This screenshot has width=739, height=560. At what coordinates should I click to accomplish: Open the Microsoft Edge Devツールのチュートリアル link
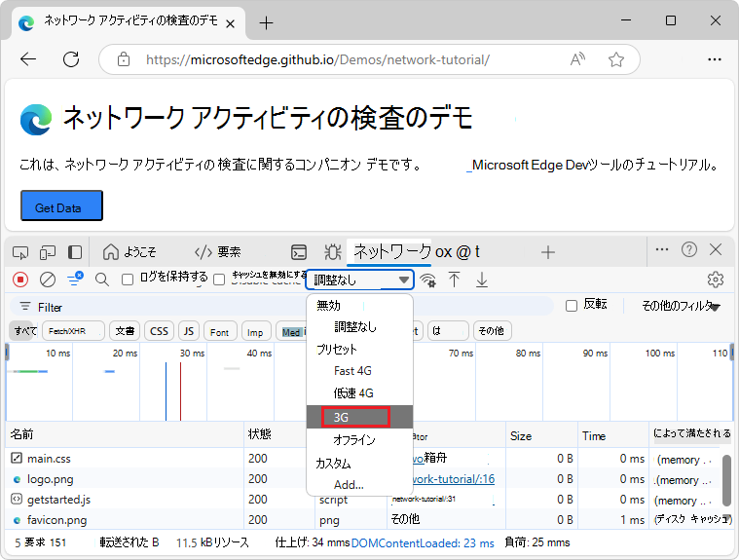594,165
